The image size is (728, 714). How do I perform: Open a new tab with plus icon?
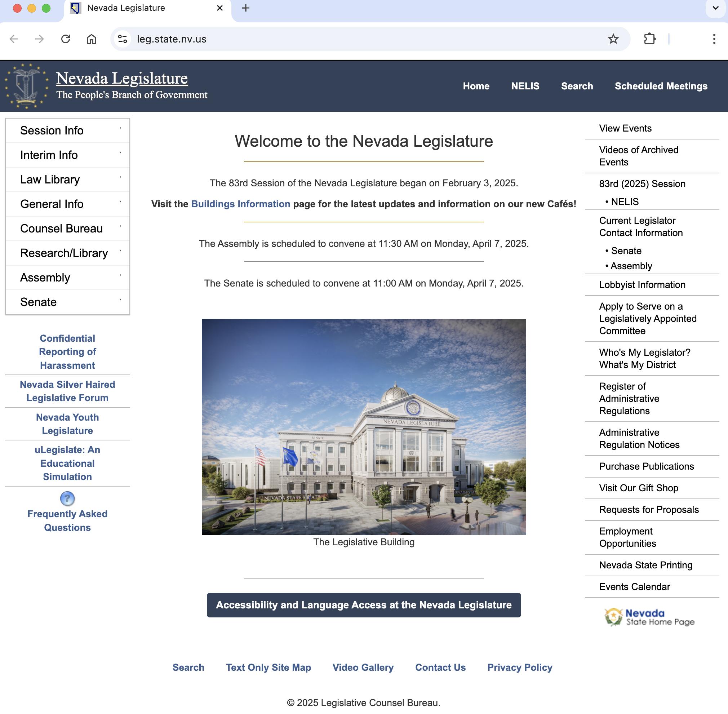click(246, 8)
